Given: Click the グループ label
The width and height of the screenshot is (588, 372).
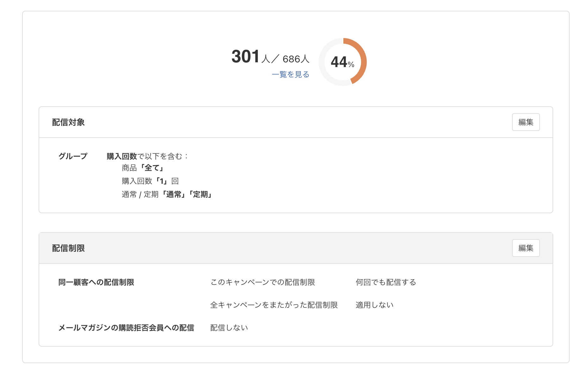Looking at the screenshot, I should (72, 156).
